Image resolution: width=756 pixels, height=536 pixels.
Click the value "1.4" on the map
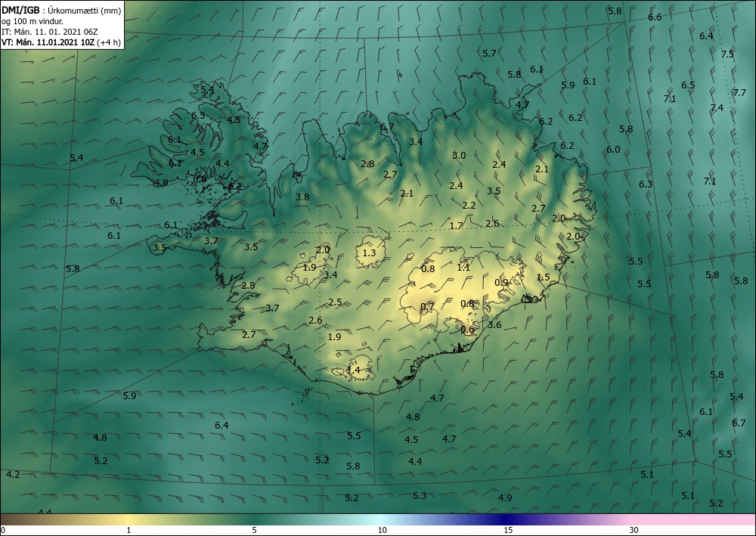pos(353,370)
